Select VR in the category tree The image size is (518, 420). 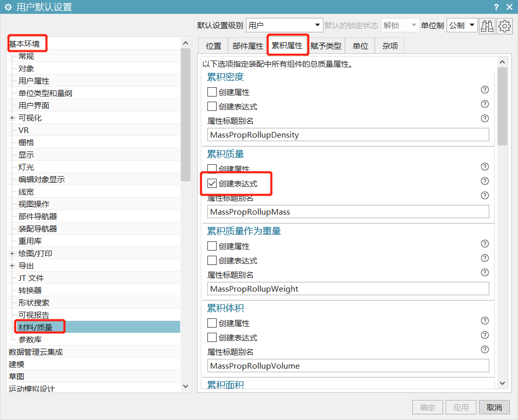[x=24, y=130]
